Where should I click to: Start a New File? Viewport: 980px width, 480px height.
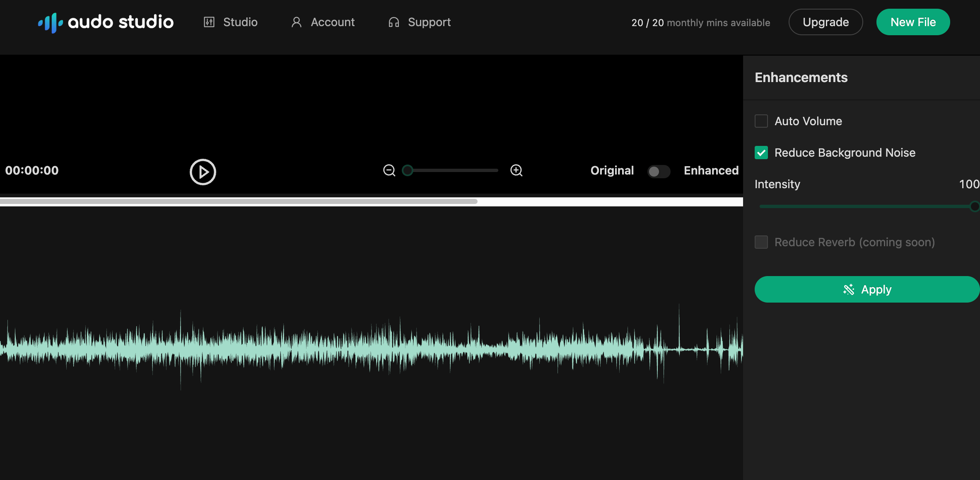[x=912, y=22]
